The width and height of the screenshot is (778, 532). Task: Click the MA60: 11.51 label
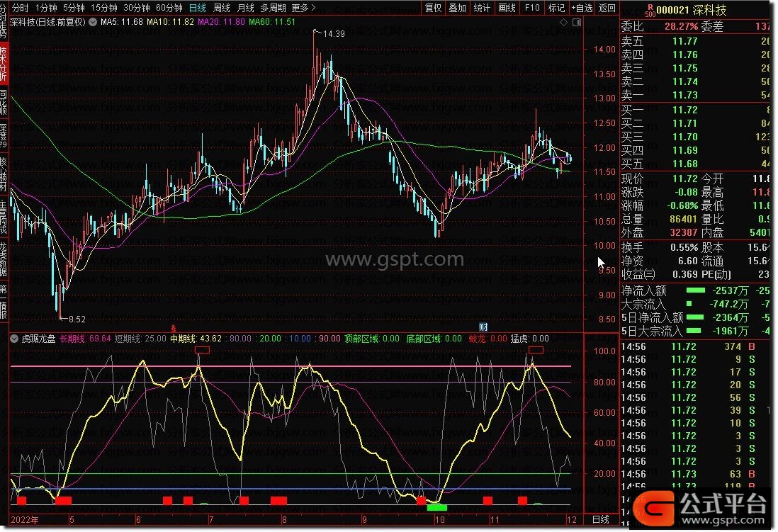pyautogui.click(x=272, y=22)
